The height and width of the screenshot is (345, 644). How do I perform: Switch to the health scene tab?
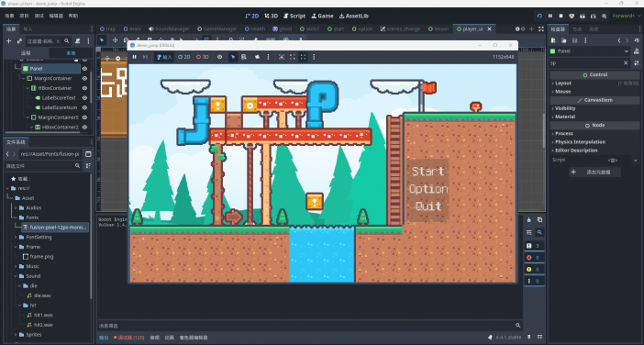click(x=255, y=29)
